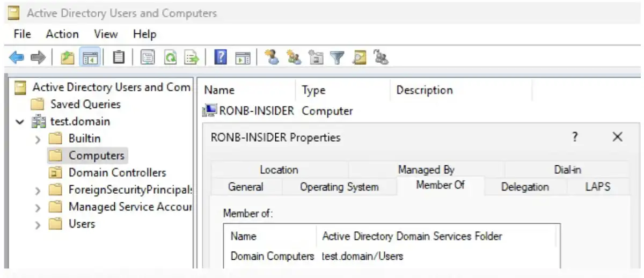The height and width of the screenshot is (278, 644).
Task: Select the Users container in tree
Action: (82, 224)
